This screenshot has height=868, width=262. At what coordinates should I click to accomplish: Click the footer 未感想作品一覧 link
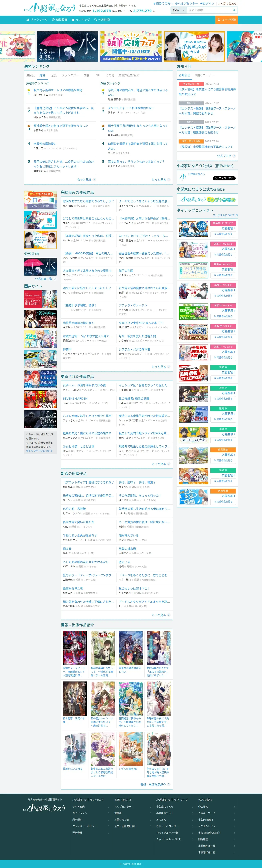206,853
